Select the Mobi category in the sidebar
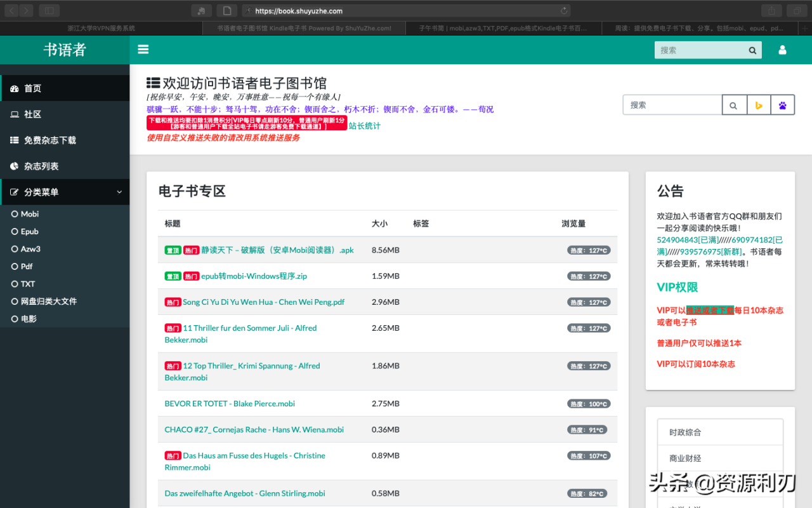812x508 pixels. (x=29, y=213)
